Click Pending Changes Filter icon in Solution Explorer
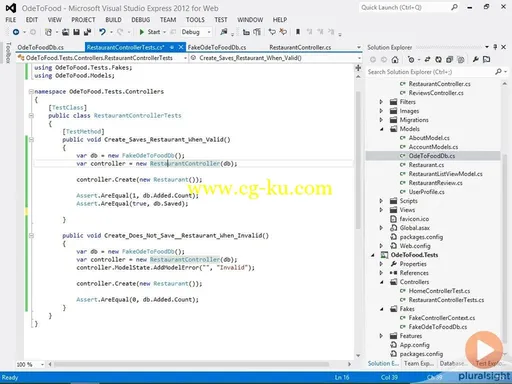The width and height of the screenshot is (512, 384). pos(411,60)
